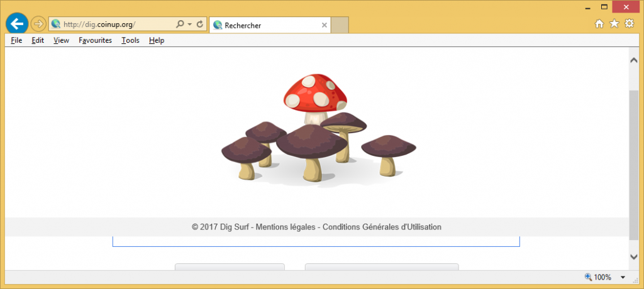This screenshot has height=289, width=644.
Task: Refresh the page with the reload icon
Action: [x=200, y=25]
